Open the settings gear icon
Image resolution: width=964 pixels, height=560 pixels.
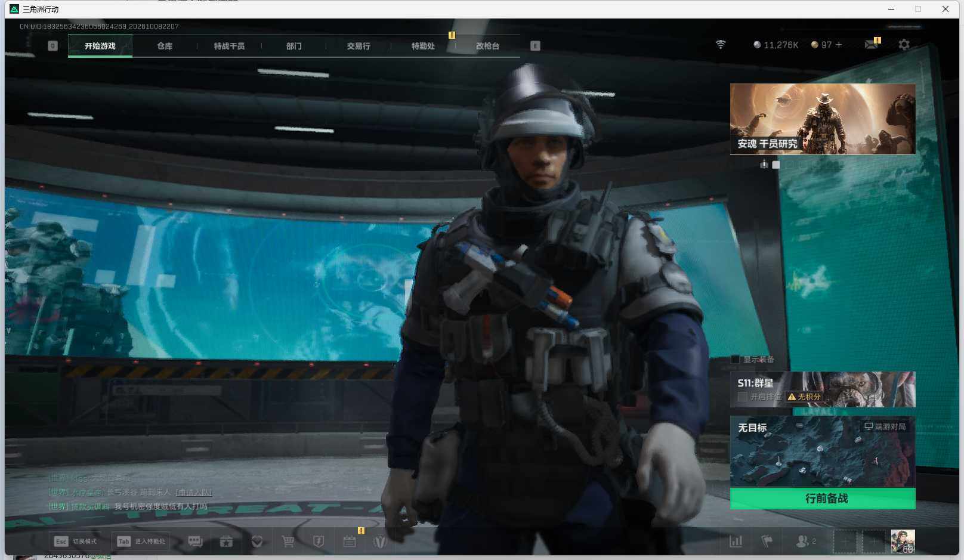[904, 45]
